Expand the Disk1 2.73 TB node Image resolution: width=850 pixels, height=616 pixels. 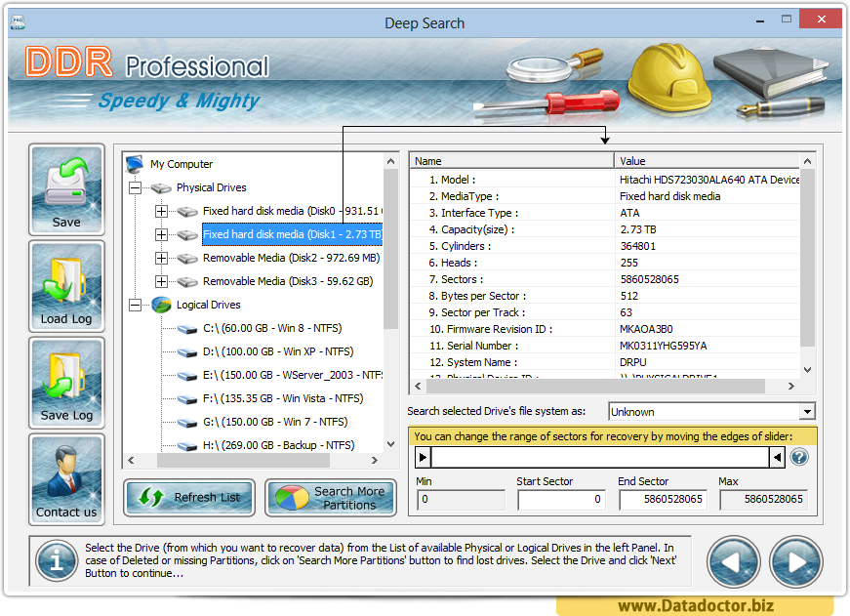tap(161, 234)
